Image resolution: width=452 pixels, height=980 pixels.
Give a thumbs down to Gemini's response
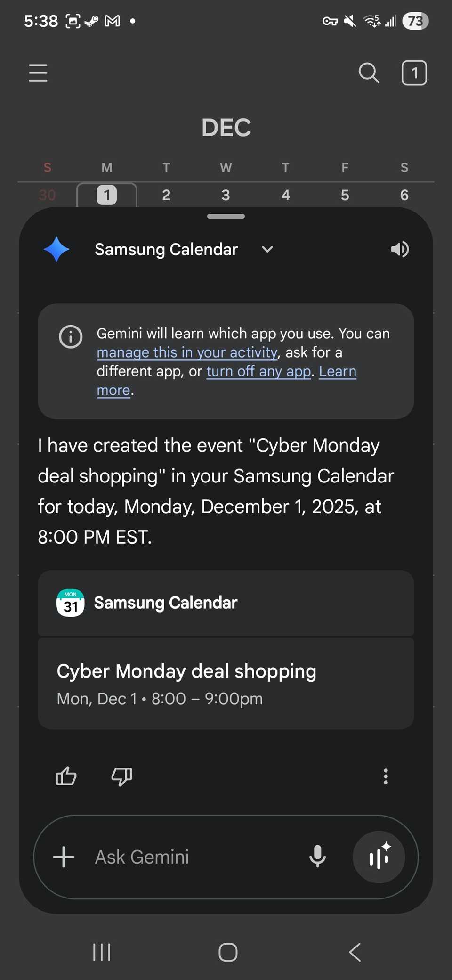pos(121,776)
